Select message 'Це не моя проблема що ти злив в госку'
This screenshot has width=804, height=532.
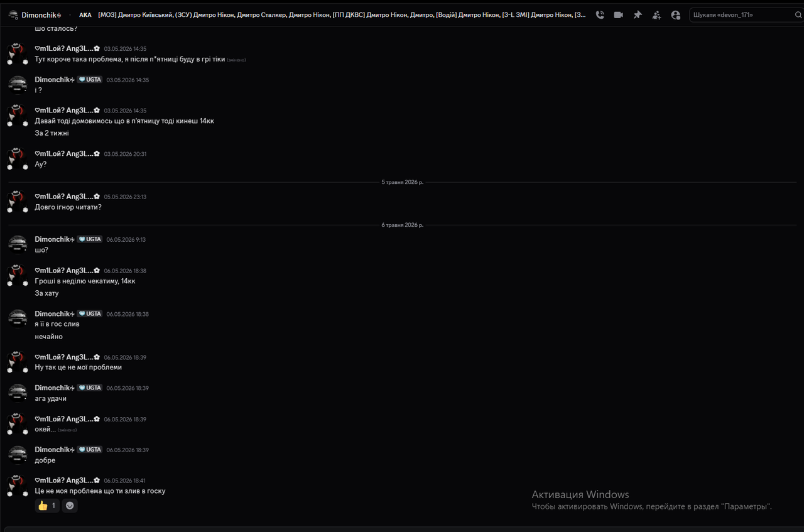100,491
